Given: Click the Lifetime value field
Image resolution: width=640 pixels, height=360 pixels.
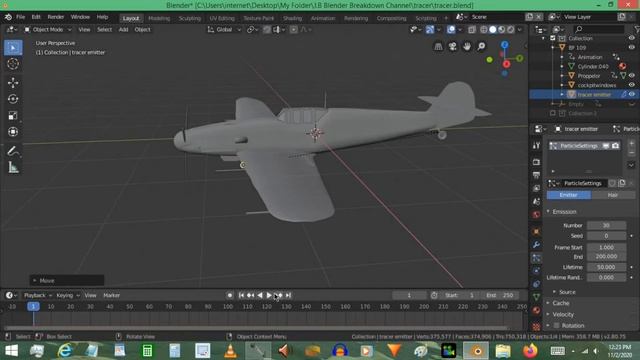Looking at the screenshot, I should (x=606, y=267).
